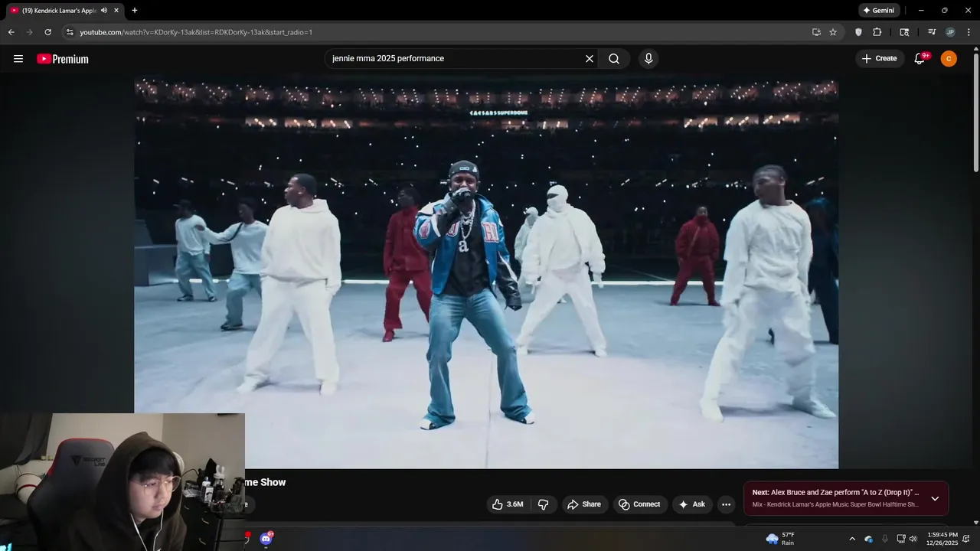Open a new browser tab

[x=135, y=11]
